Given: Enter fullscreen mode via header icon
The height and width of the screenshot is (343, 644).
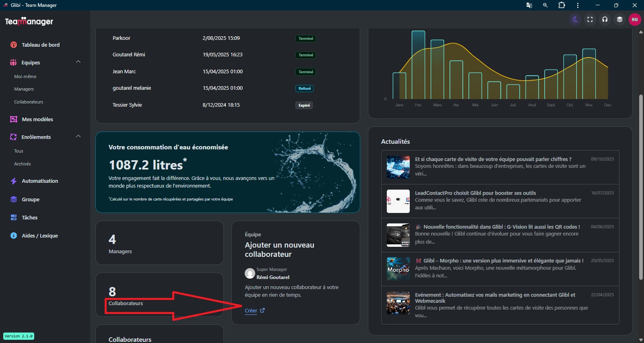Looking at the screenshot, I should coord(590,19).
